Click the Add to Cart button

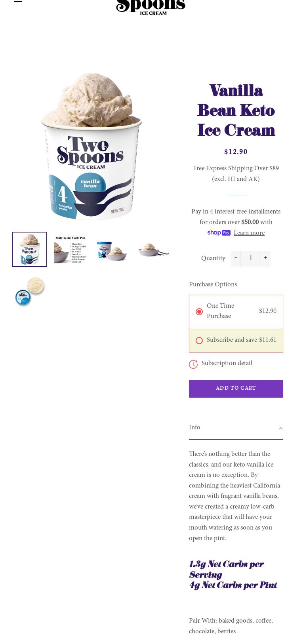236,389
